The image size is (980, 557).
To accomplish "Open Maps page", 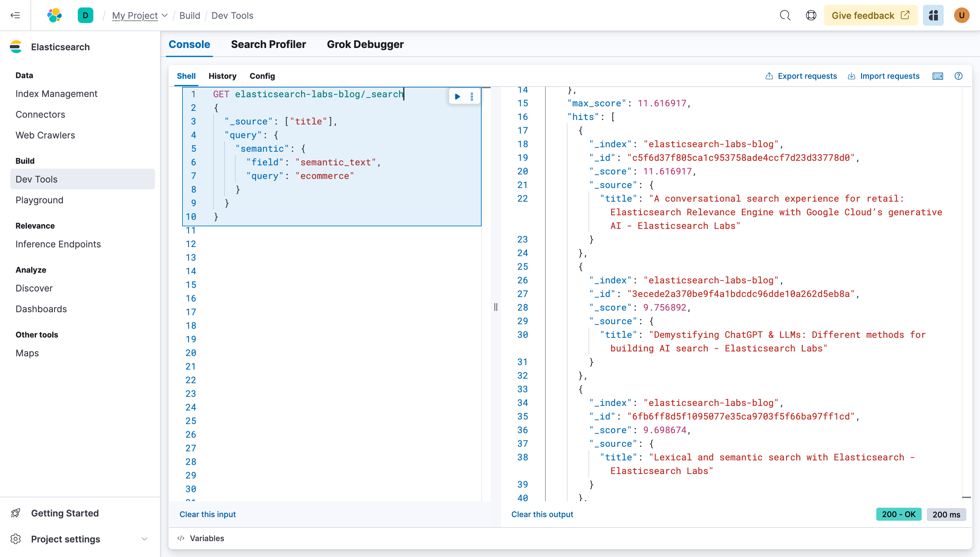I will pyautogui.click(x=27, y=353).
